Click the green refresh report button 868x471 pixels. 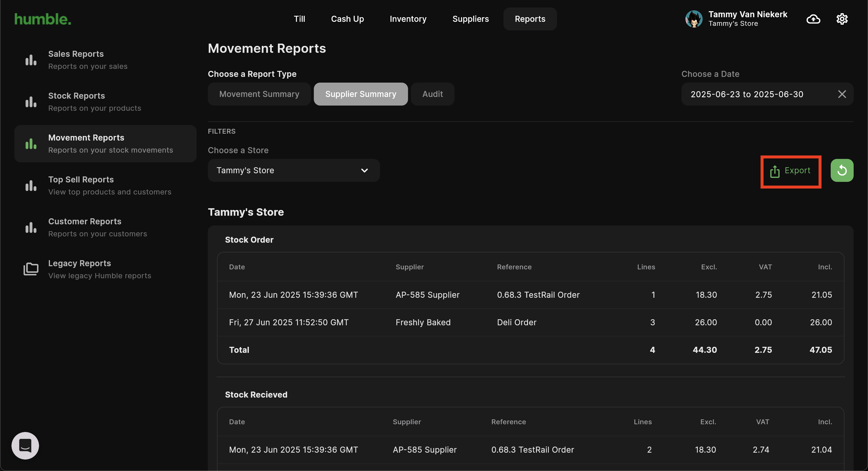click(x=842, y=170)
